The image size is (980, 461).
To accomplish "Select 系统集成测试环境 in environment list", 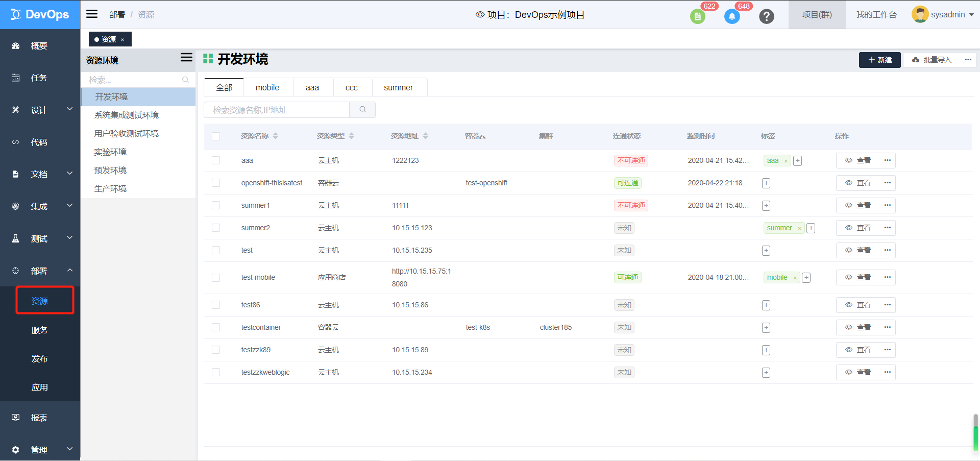I will click(138, 115).
